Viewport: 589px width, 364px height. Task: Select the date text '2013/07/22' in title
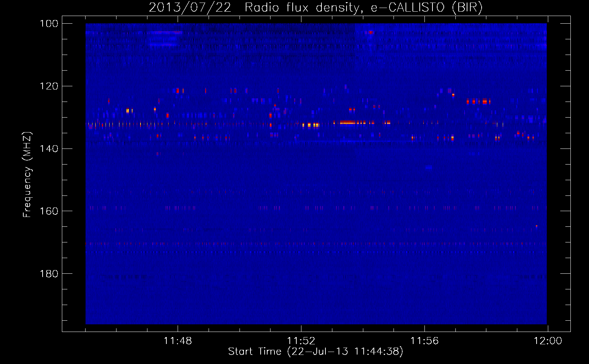point(190,8)
